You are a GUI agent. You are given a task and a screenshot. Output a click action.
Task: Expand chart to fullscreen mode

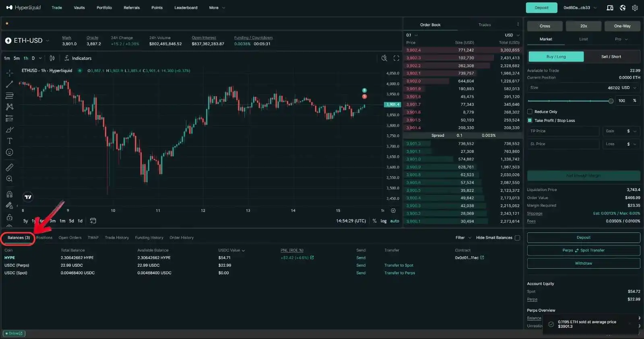point(396,58)
